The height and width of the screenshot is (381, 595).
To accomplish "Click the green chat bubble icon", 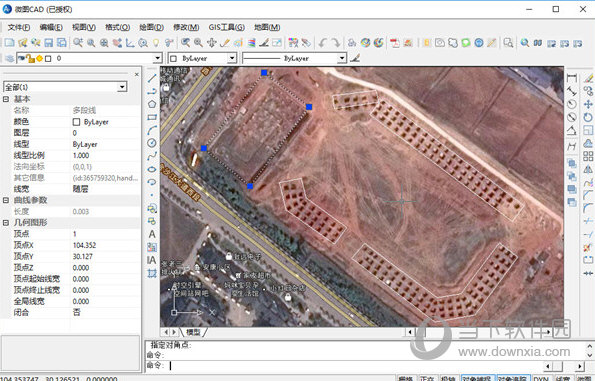I will [466, 43].
